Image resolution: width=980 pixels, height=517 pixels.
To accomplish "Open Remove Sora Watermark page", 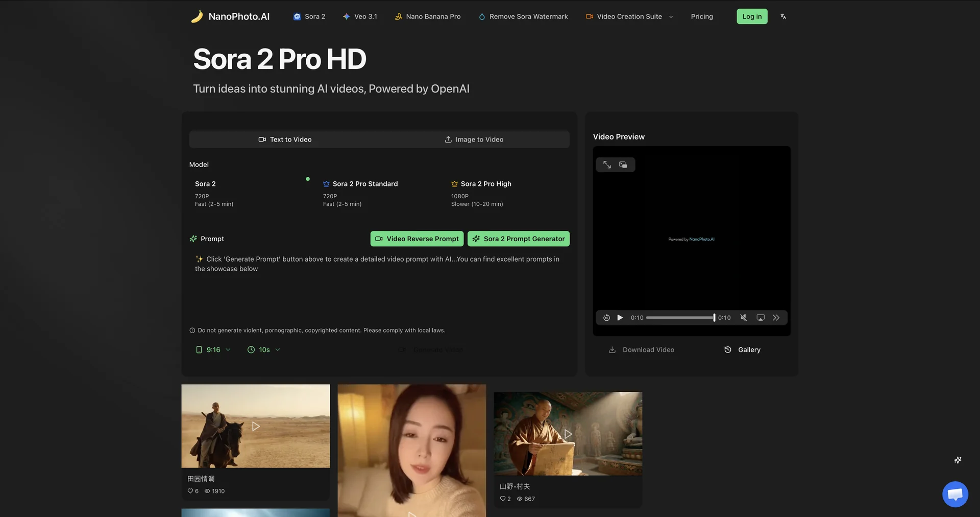I will (x=523, y=16).
